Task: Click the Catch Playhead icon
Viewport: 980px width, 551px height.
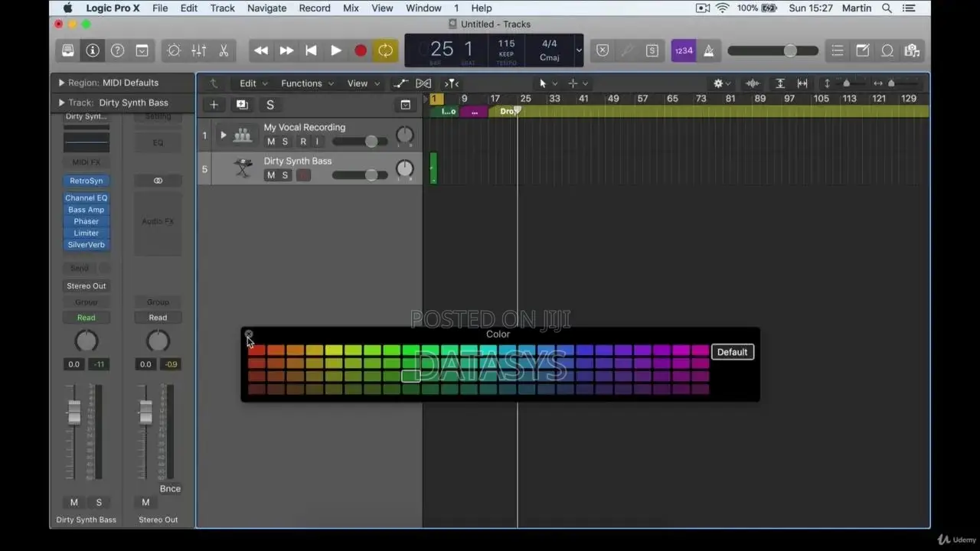Action: (x=452, y=83)
